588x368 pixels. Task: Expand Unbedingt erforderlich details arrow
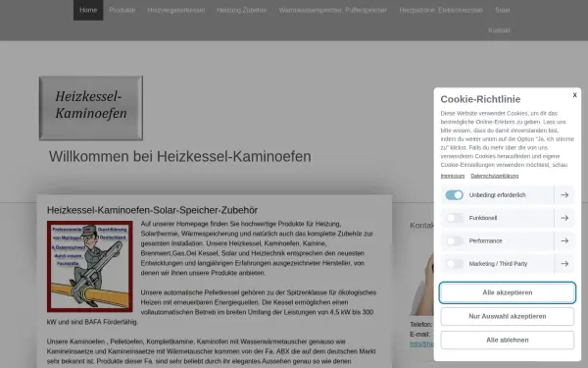[x=564, y=195]
